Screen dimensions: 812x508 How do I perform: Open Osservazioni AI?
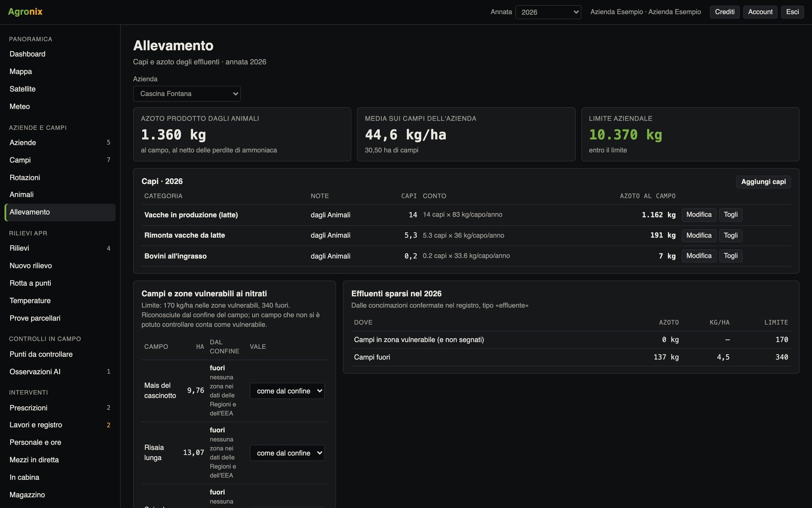tap(60, 372)
